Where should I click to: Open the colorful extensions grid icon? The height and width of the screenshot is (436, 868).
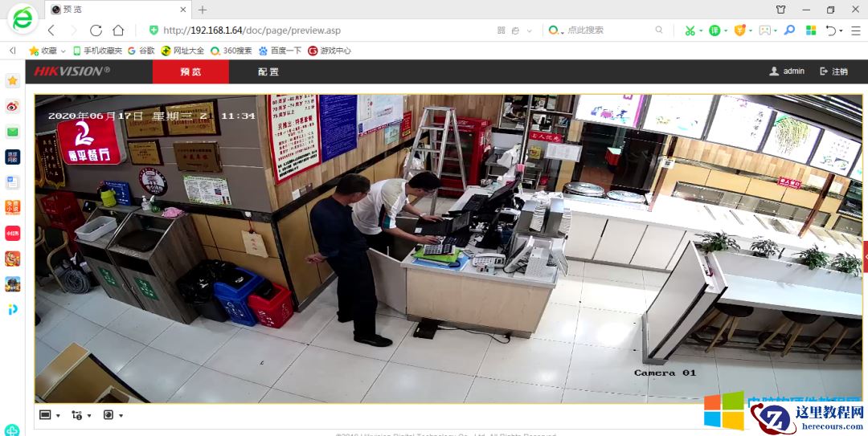coord(811,31)
